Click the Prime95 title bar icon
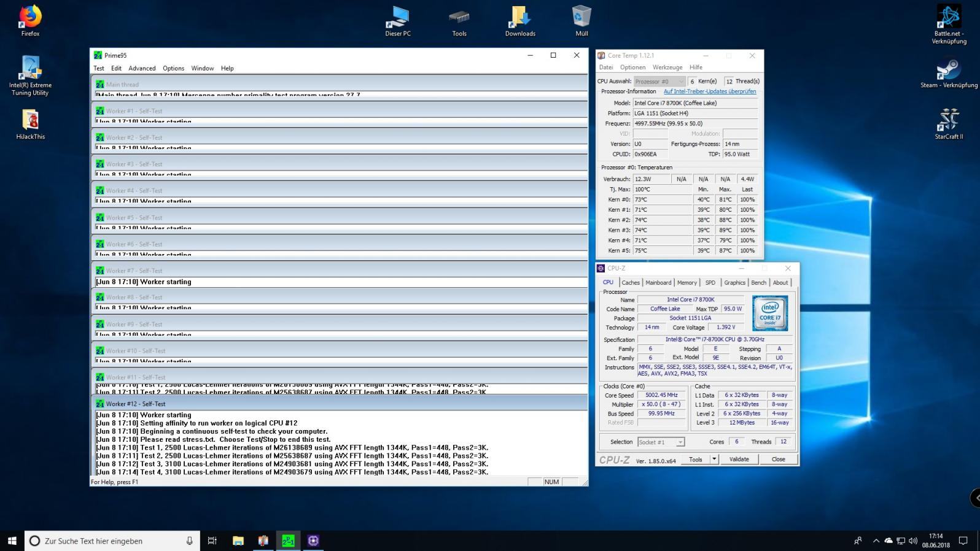This screenshot has width=980, height=551. [x=98, y=55]
